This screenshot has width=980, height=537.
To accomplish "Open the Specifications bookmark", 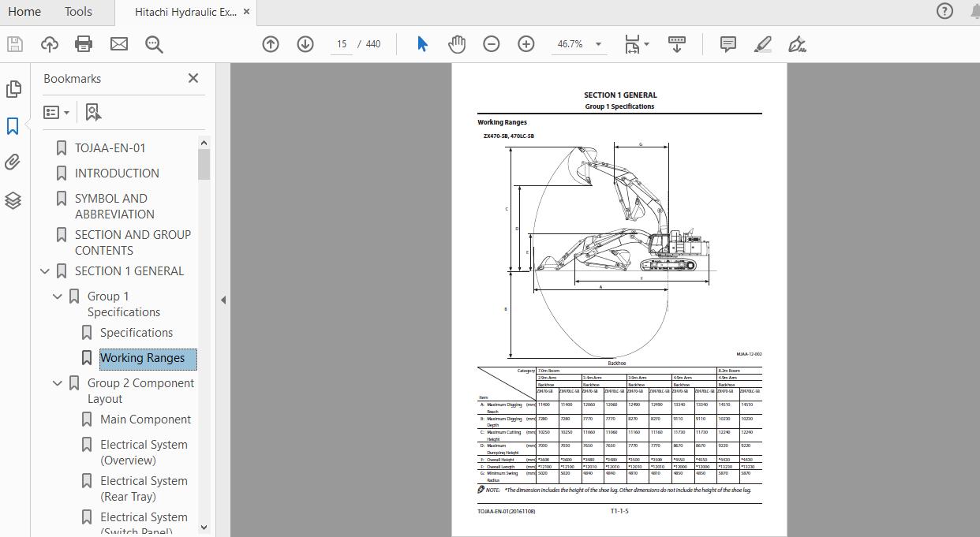I will (137, 333).
